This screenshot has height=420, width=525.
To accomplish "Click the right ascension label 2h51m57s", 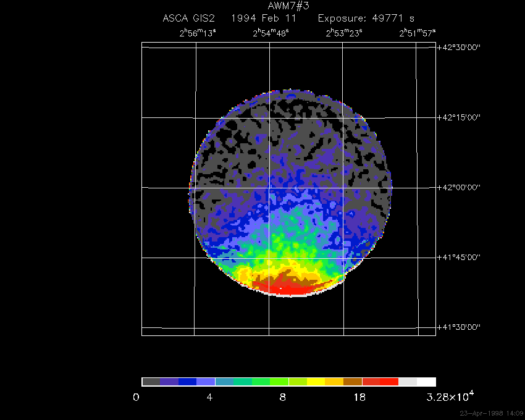I will click(417, 33).
